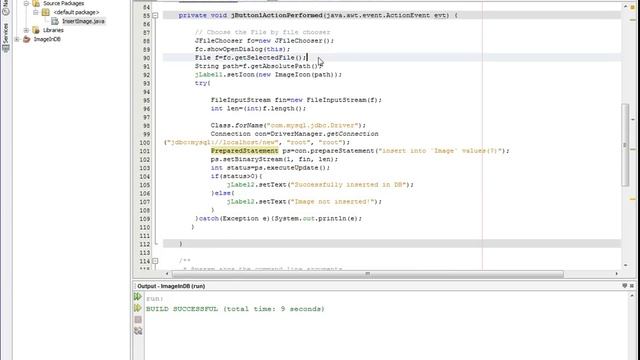Click the default package icon

click(46, 12)
